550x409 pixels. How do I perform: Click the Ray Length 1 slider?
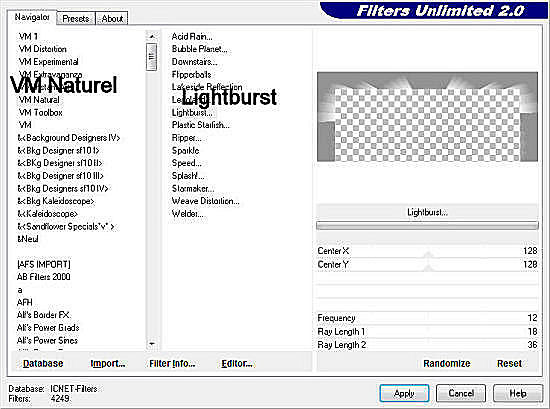click(x=427, y=331)
